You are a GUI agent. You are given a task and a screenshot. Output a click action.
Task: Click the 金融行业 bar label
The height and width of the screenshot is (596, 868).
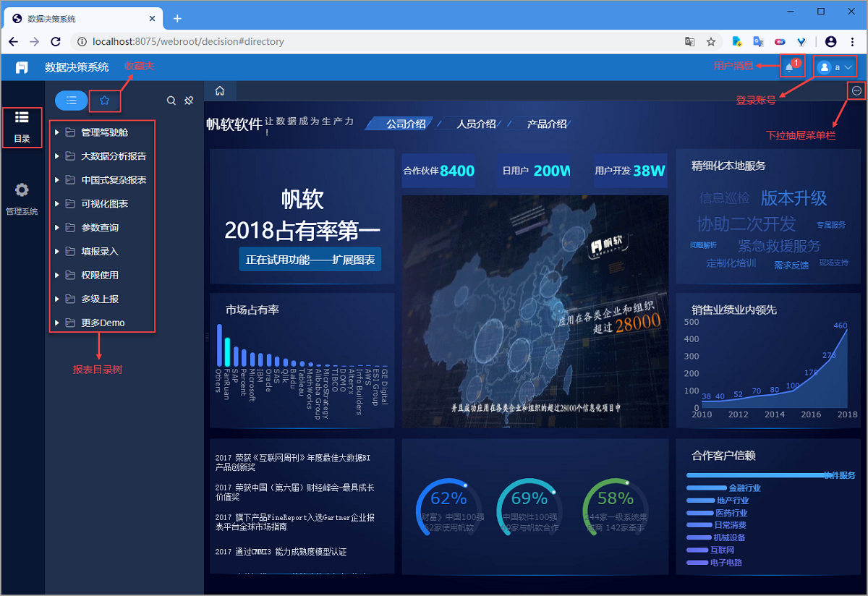744,488
